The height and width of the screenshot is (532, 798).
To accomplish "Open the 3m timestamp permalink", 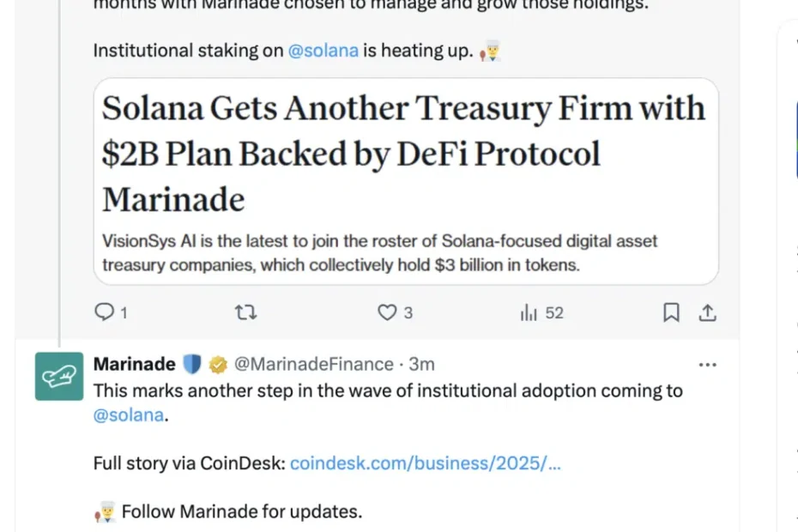I will tap(422, 365).
